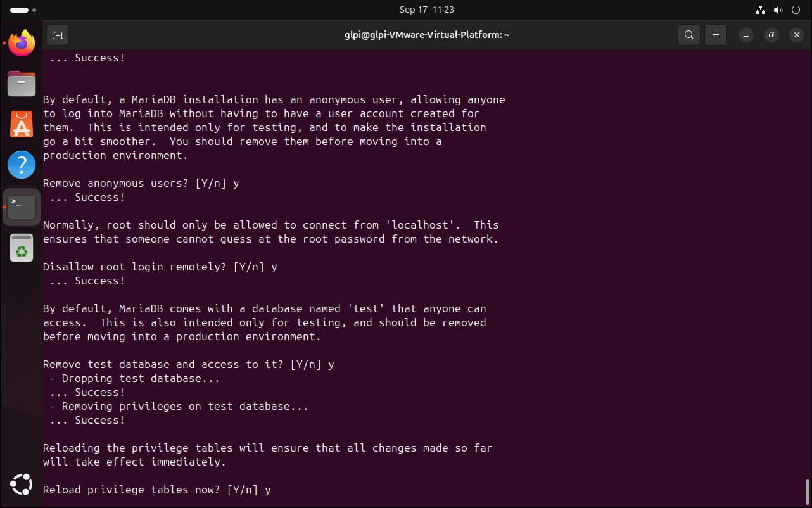Click the Reload privilege tables prompt line
The width and height of the screenshot is (812, 508).
pyautogui.click(x=157, y=490)
